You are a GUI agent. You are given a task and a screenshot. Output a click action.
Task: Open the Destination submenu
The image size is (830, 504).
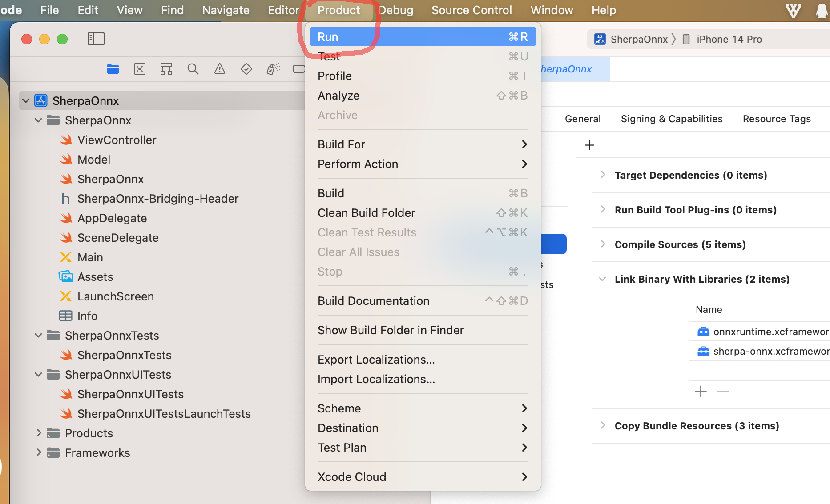pos(423,428)
